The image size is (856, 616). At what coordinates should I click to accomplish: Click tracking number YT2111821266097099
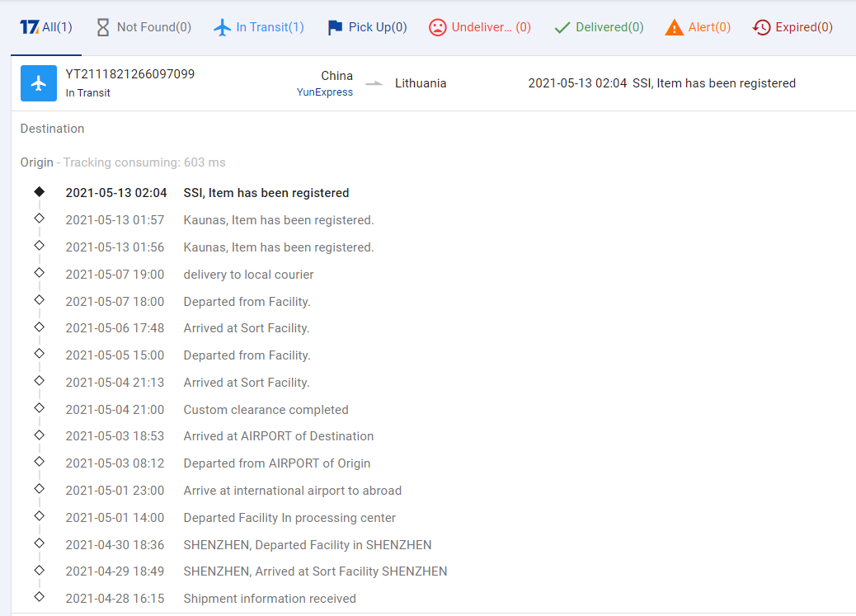coord(130,74)
